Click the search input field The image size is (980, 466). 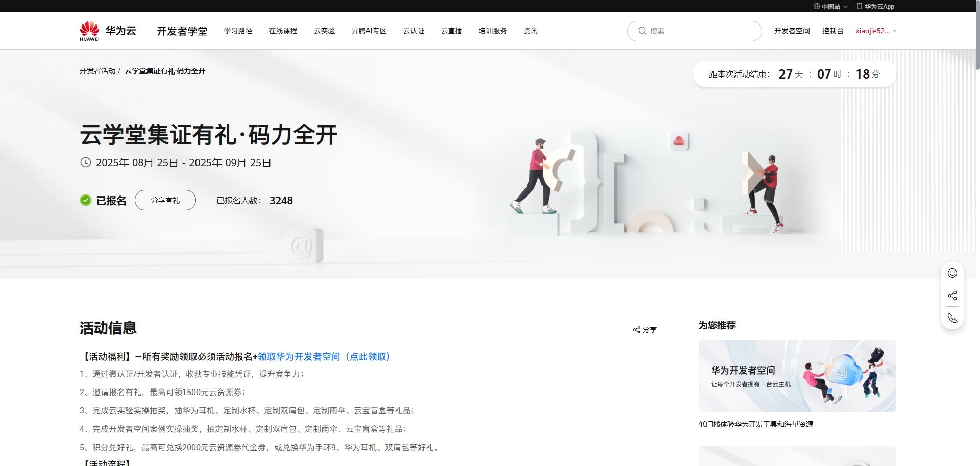coord(694,31)
